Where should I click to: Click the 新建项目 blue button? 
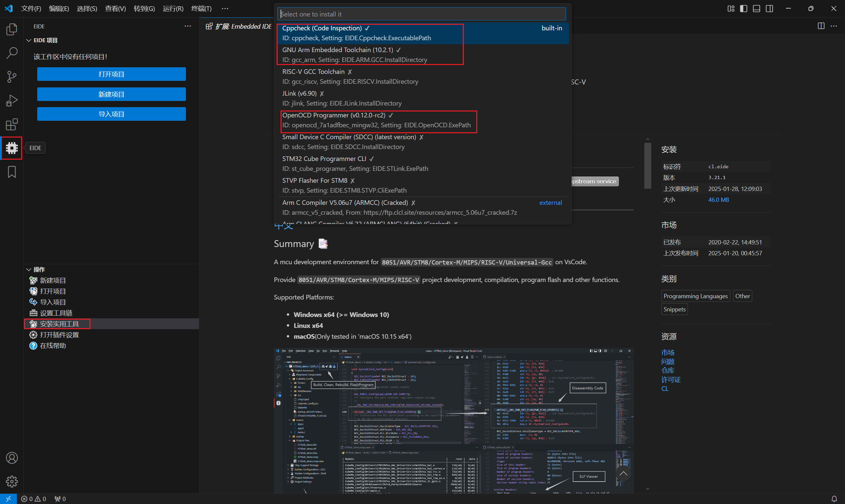point(111,94)
